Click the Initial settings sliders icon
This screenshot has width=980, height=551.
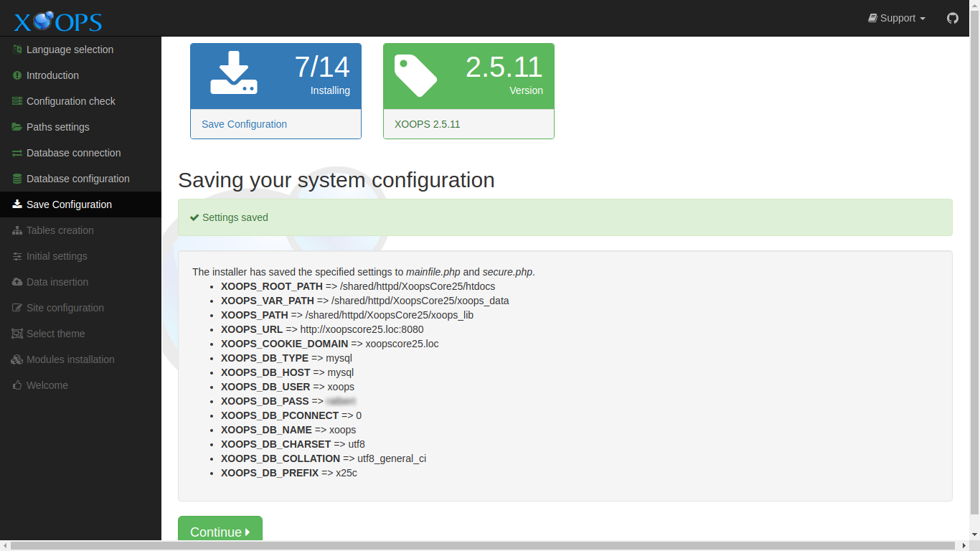tap(16, 255)
